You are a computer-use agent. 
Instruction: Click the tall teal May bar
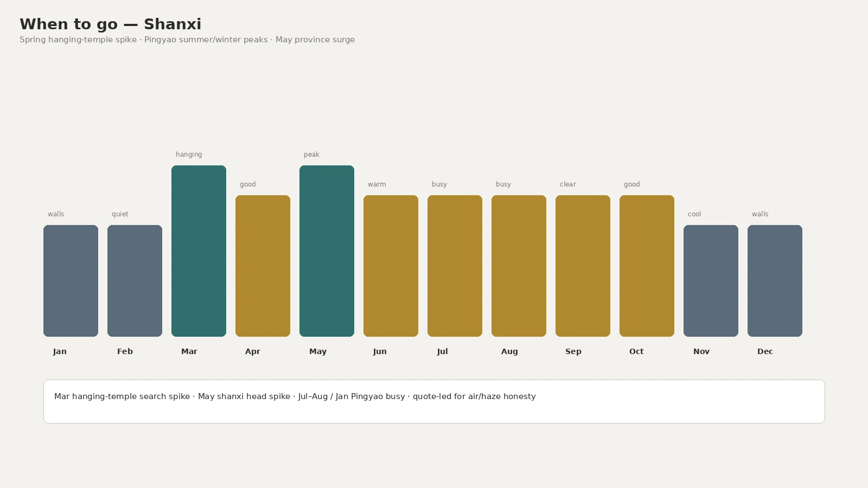tap(327, 251)
